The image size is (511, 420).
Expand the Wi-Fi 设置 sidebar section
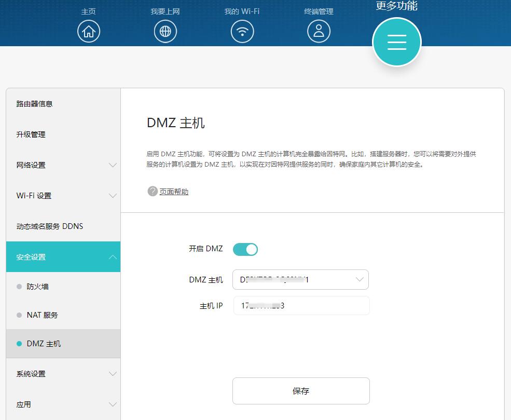coord(63,196)
